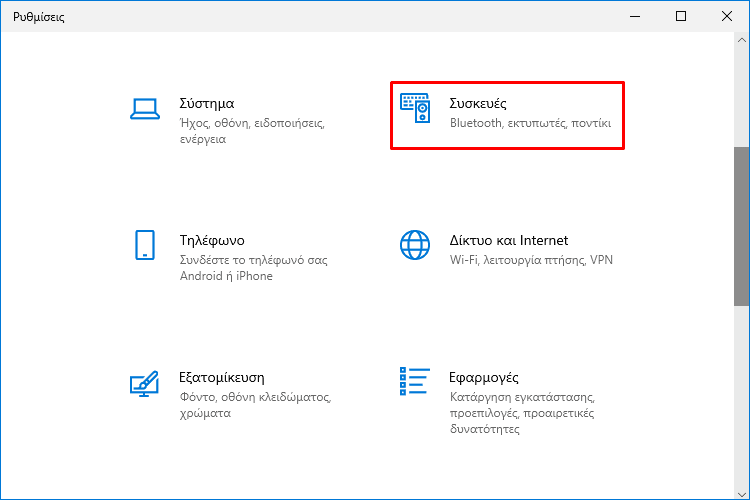
Task: Click the scrollbar down arrow
Action: point(742,493)
